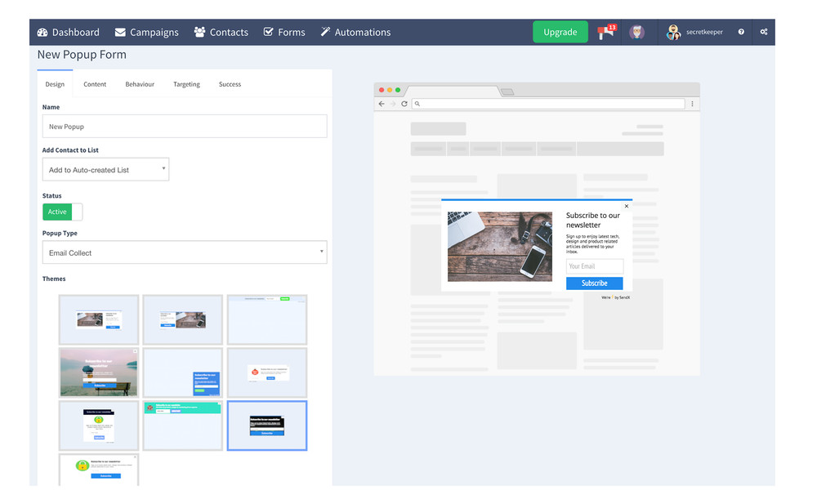
Task: Expand the Add Contact to List dropdown
Action: [x=105, y=169]
